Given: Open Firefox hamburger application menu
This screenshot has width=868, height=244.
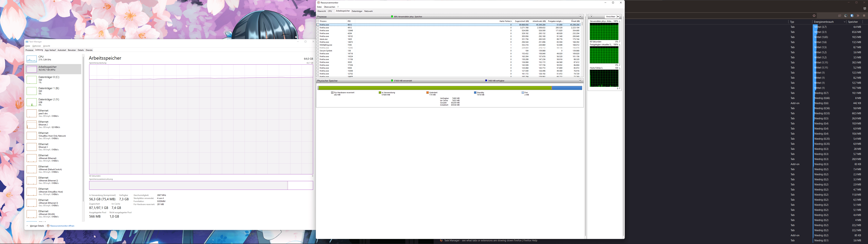Looking at the screenshot, I should pos(864,16).
